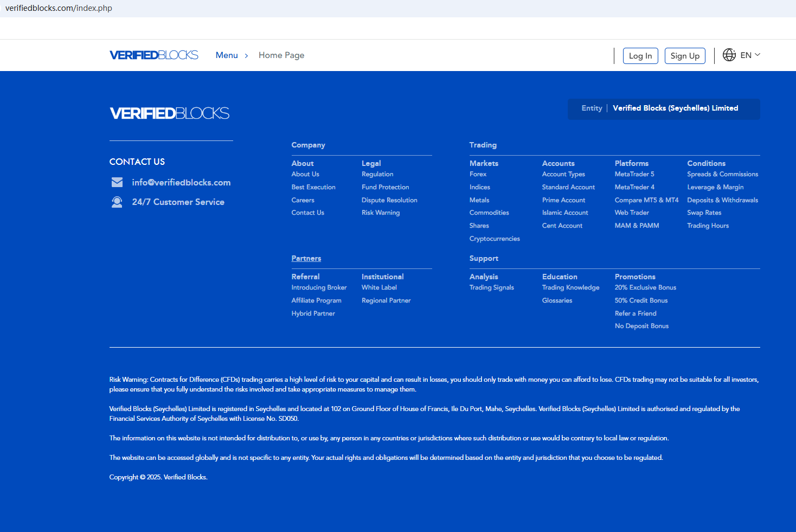This screenshot has width=796, height=532.
Task: Click the Copyright © 2025 Verified Blocks text
Action: click(158, 477)
